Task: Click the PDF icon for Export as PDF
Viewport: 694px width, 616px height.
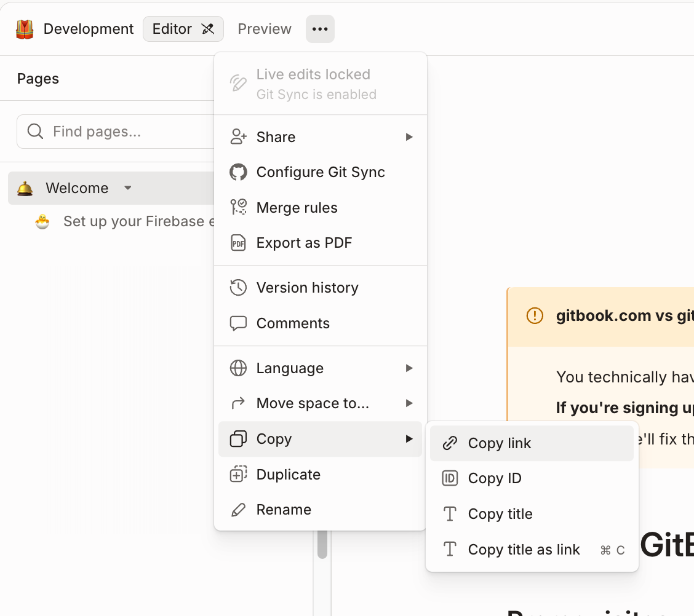Action: point(238,243)
